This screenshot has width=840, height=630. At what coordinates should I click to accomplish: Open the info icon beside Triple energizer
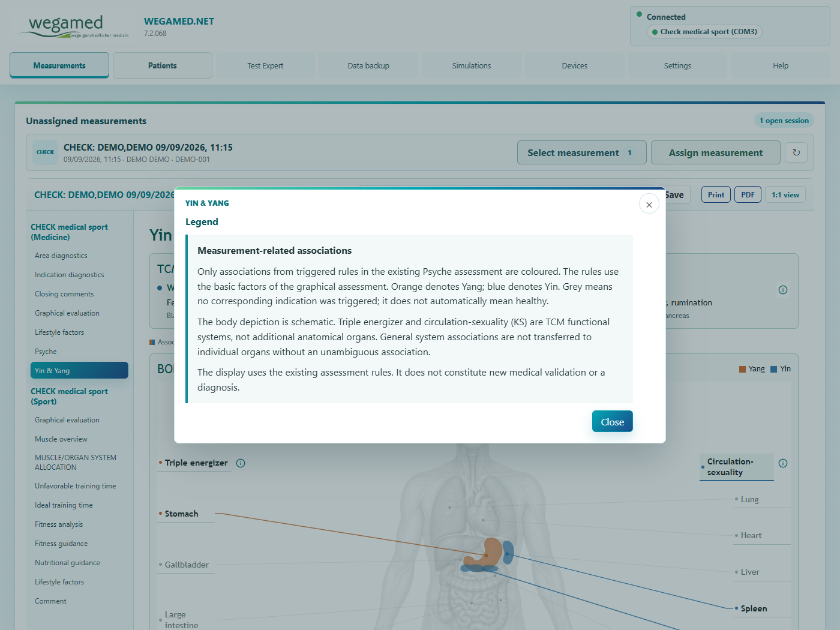(x=241, y=463)
